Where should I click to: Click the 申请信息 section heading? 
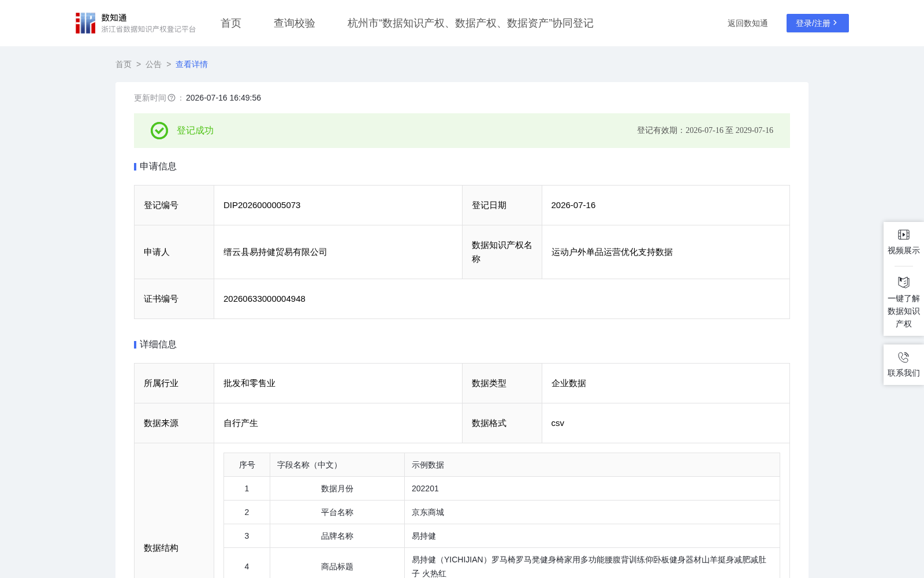click(158, 166)
